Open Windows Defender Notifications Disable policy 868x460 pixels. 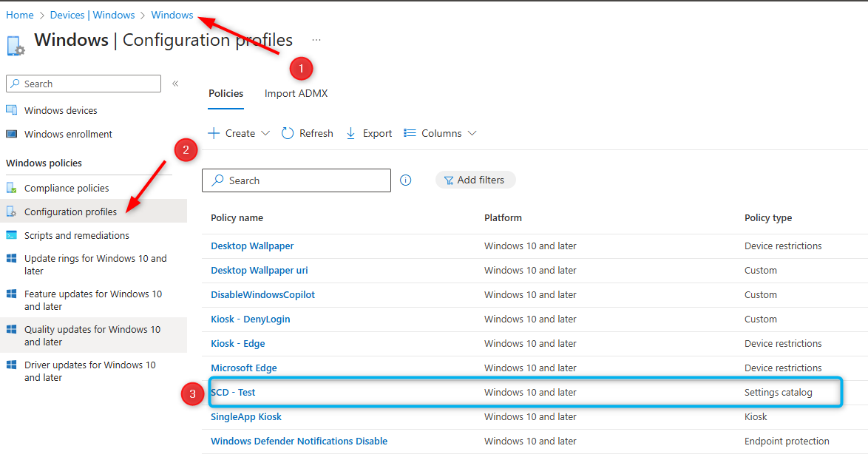[299, 441]
